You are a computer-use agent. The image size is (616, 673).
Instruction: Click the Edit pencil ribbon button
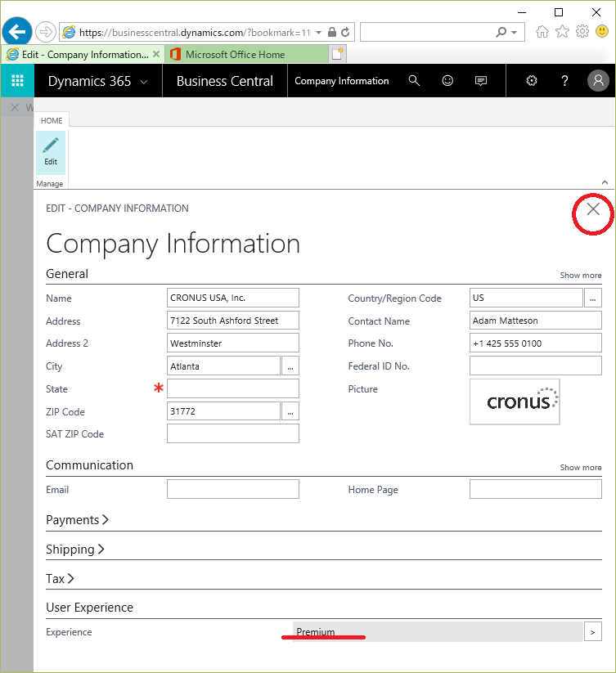tap(51, 153)
